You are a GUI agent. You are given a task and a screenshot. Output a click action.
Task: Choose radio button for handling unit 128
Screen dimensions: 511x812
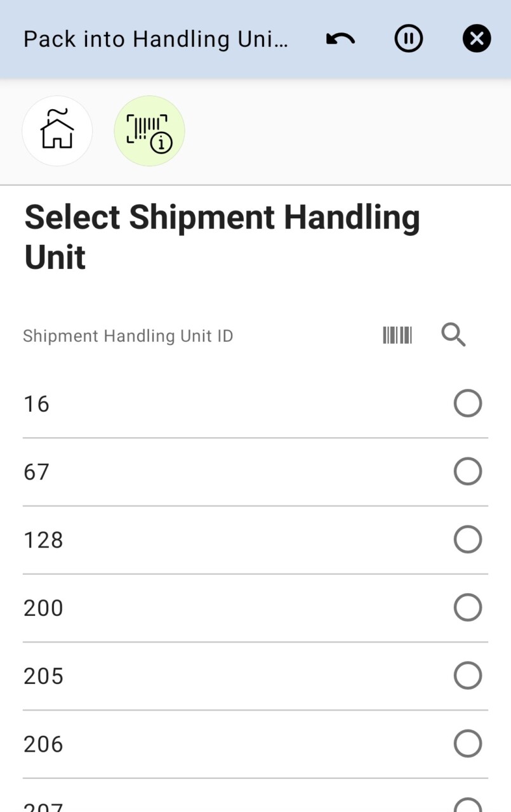(x=468, y=540)
